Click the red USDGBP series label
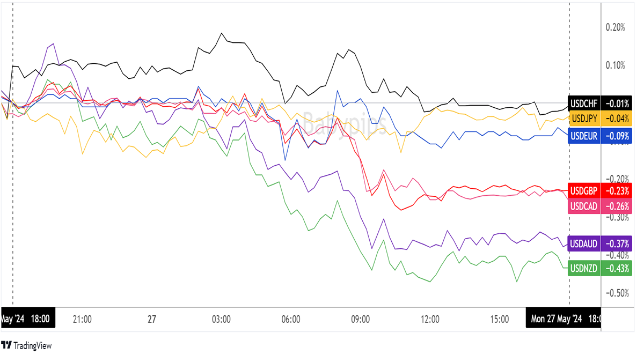 click(x=584, y=190)
